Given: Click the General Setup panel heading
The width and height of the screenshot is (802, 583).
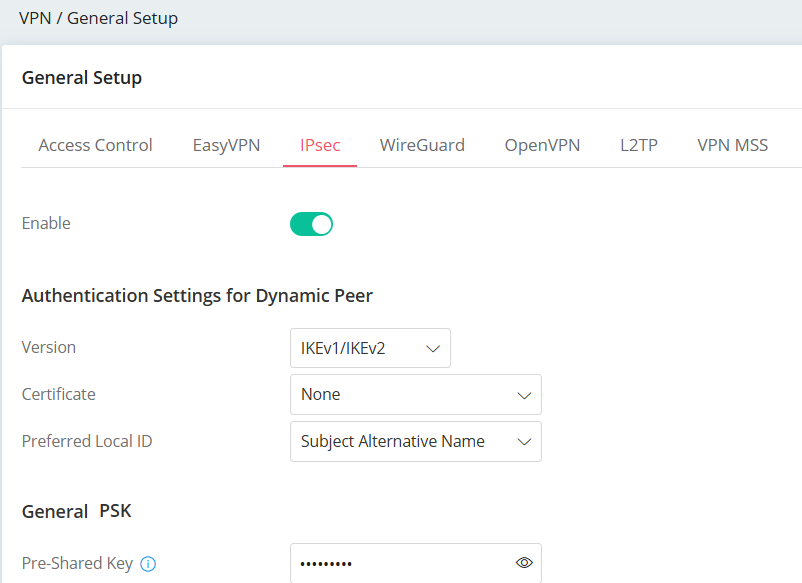Looking at the screenshot, I should click(x=82, y=78).
